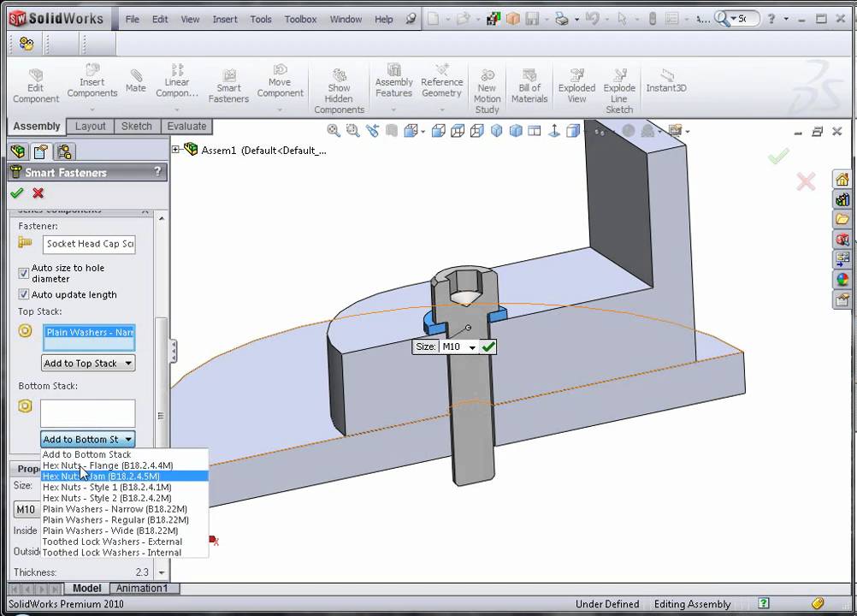Choose Plain Washers - Regular (B18.22M)

pos(125,520)
